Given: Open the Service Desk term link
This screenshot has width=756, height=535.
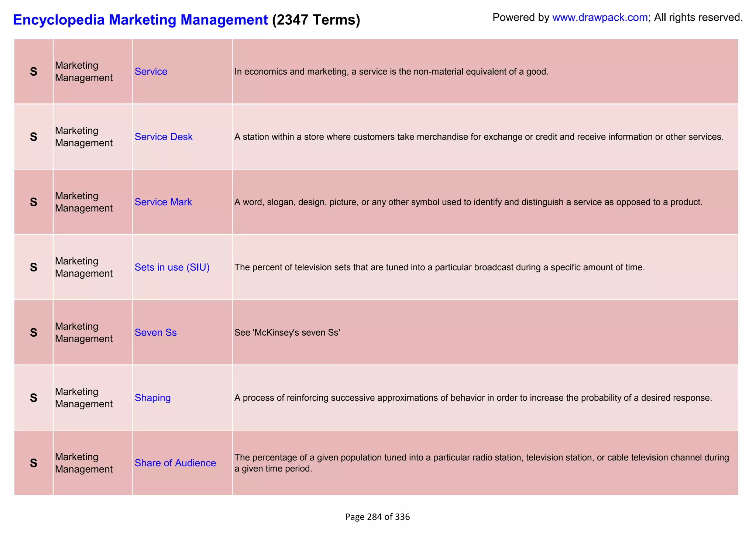Looking at the screenshot, I should [x=164, y=137].
